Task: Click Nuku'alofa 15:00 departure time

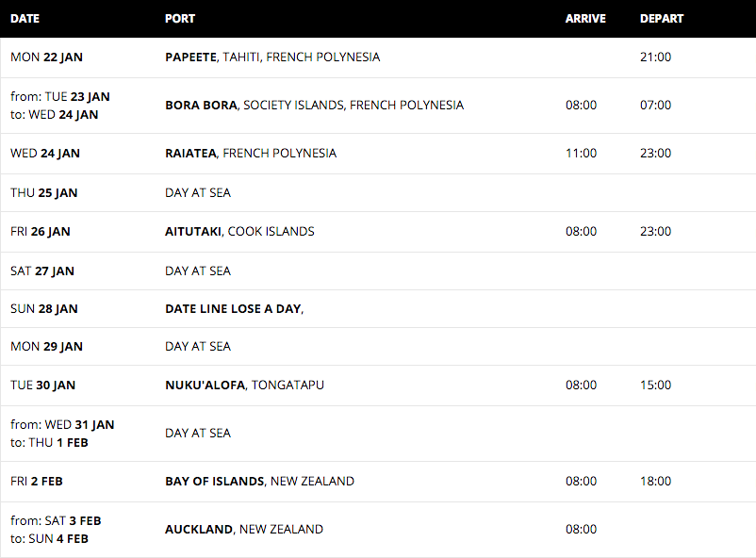Action: coord(655,385)
